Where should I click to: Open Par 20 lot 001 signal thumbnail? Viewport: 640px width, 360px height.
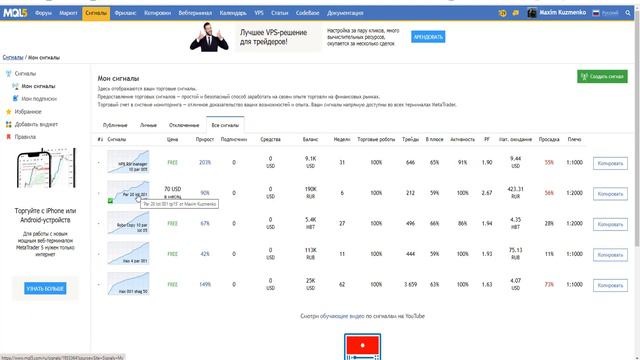point(128,192)
